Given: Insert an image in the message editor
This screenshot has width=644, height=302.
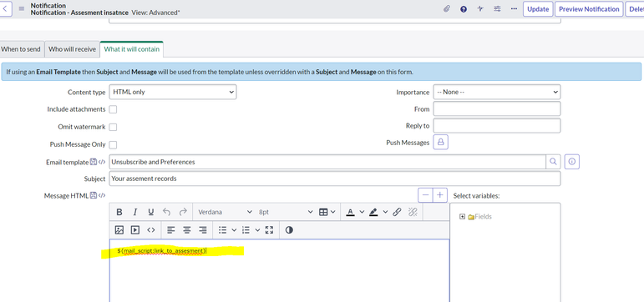Looking at the screenshot, I should (x=119, y=229).
